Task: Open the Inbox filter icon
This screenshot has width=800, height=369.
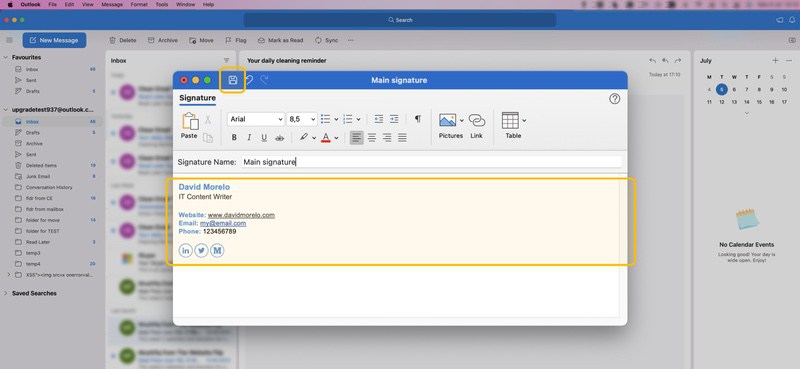Action: point(227,60)
